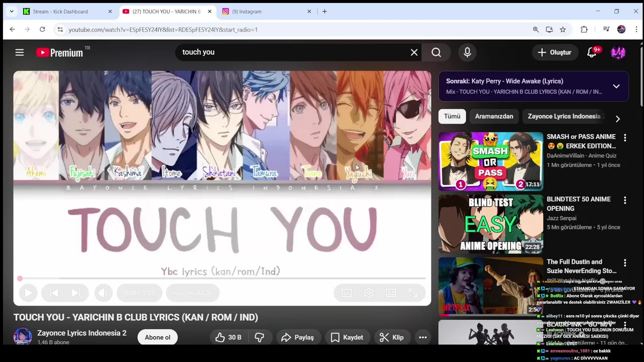
Task: Open Dustin and Suzie NeverEnding Story thumbnail
Action: click(x=491, y=286)
